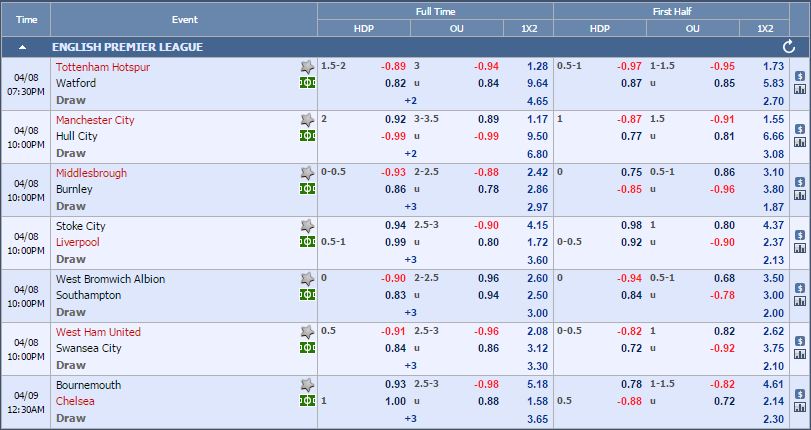Refresh English Premier League odds
The height and width of the screenshot is (430, 811).
[789, 47]
